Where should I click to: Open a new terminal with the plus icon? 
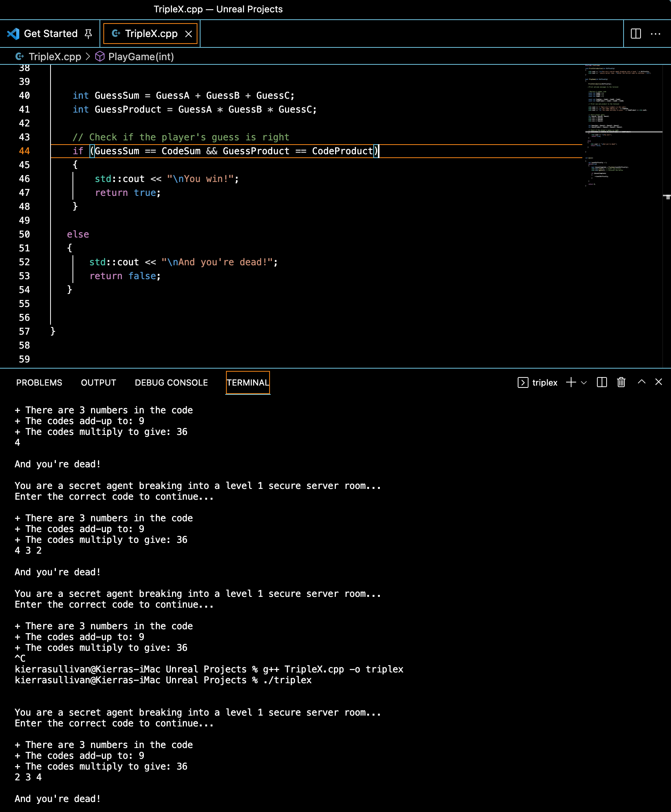coord(571,382)
